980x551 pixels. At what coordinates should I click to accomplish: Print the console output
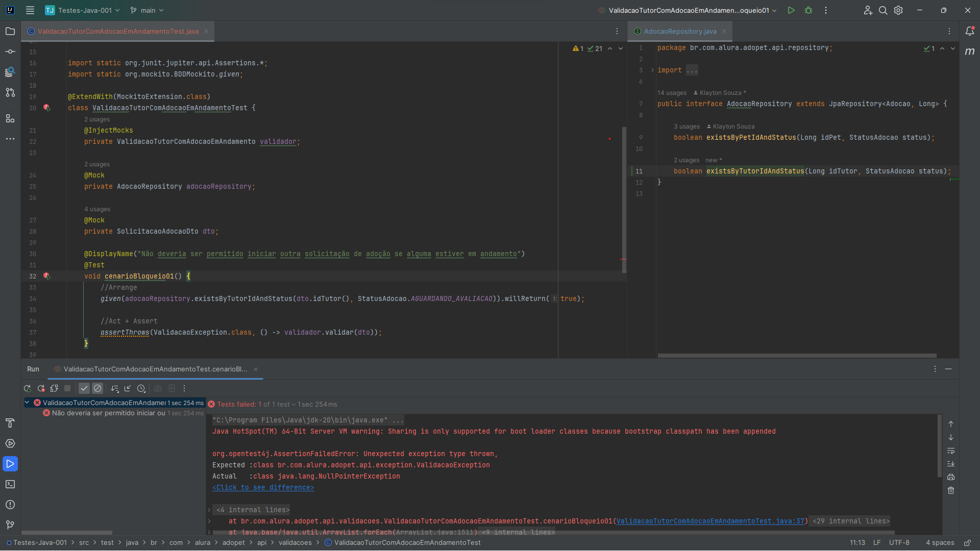pyautogui.click(x=951, y=478)
